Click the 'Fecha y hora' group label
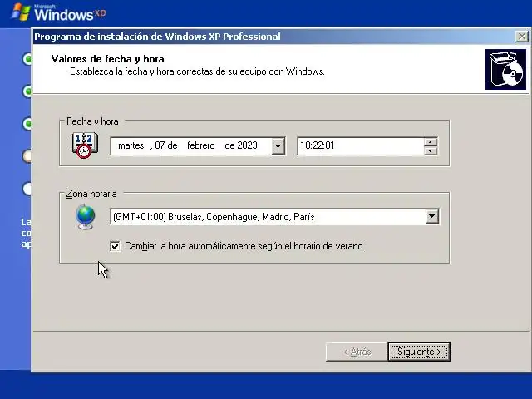Screen dimensions: 532x399 click(92, 121)
